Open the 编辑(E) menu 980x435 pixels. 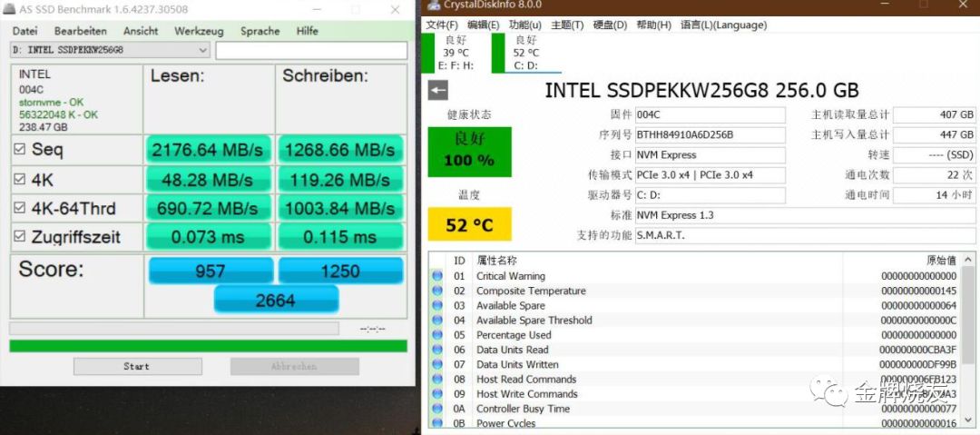pyautogui.click(x=483, y=25)
